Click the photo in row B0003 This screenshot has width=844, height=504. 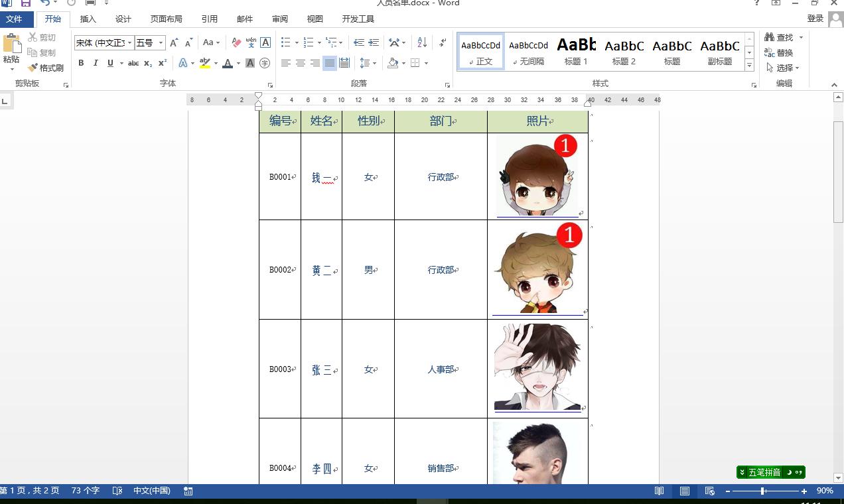[537, 367]
